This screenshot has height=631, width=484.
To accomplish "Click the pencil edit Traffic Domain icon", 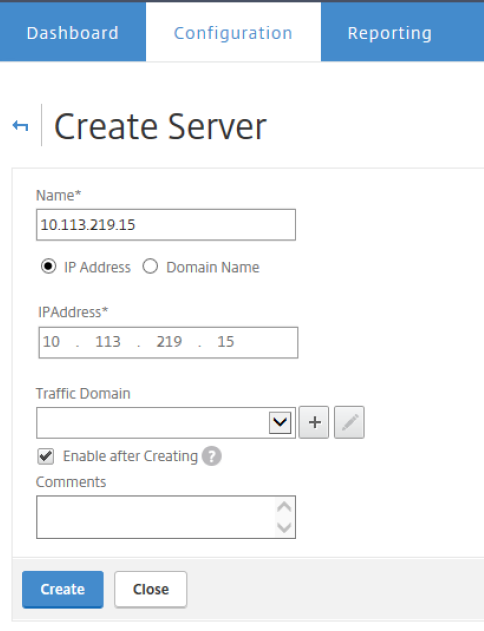I will pyautogui.click(x=349, y=422).
